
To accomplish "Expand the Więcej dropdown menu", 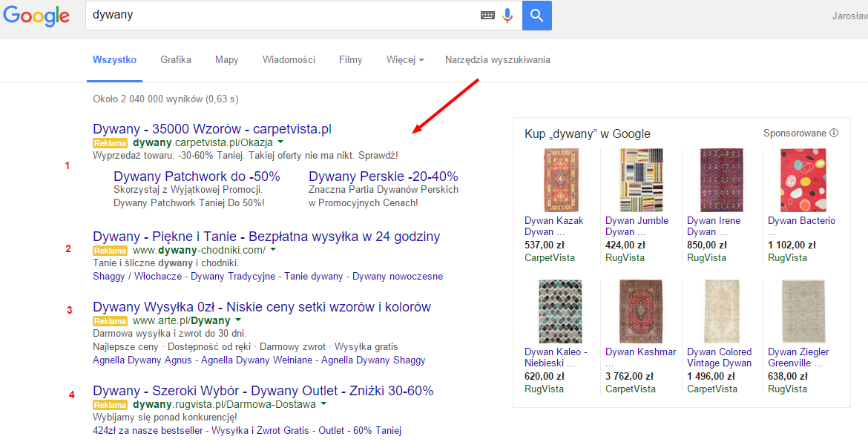I will pyautogui.click(x=405, y=60).
